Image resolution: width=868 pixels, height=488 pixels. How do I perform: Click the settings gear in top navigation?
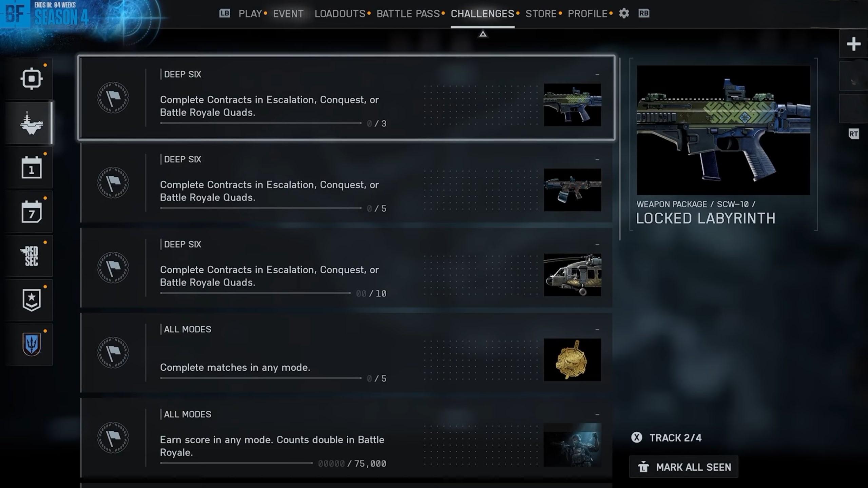click(x=624, y=14)
